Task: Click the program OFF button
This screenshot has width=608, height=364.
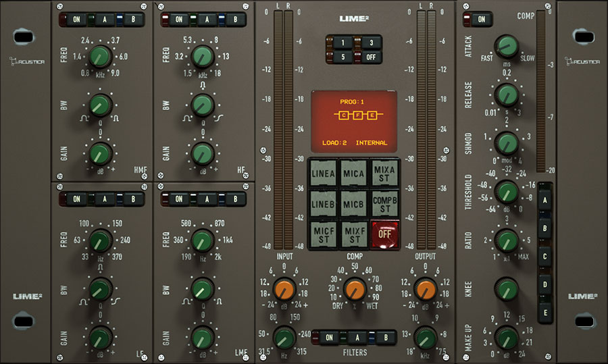Action: tap(371, 57)
